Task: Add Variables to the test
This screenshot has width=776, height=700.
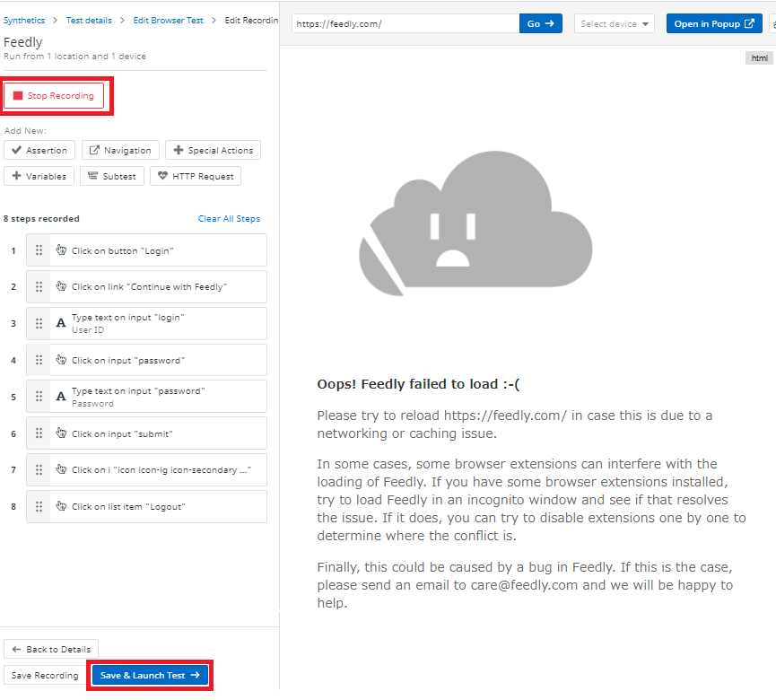Action: coord(39,176)
